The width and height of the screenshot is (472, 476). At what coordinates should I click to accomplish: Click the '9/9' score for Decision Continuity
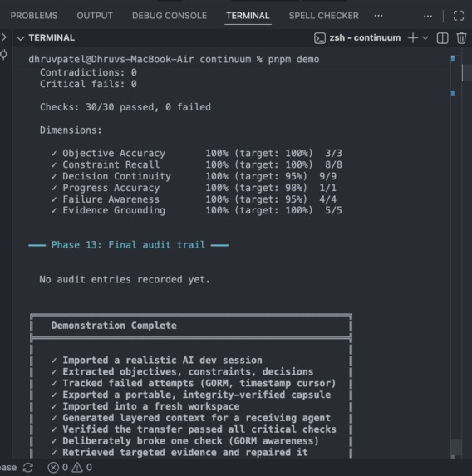[328, 176]
